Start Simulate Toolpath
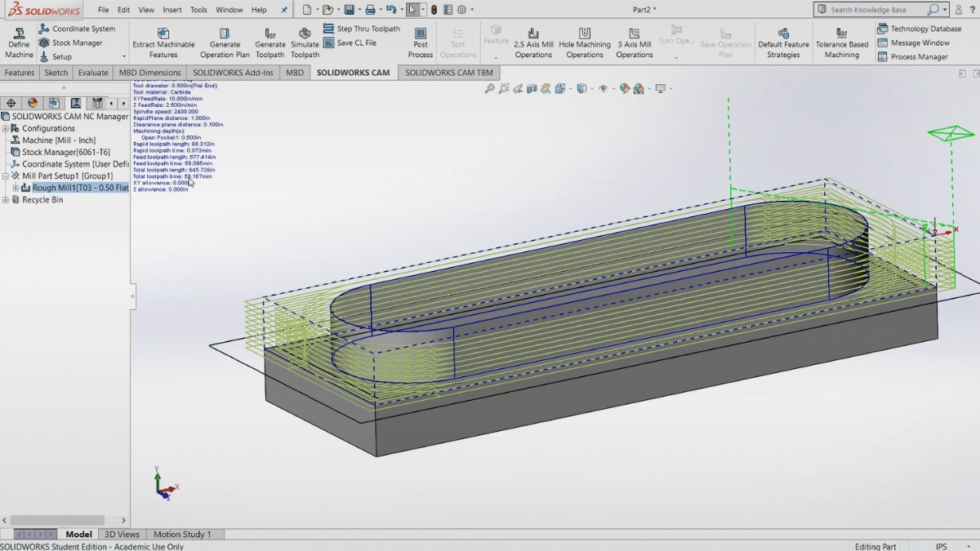The image size is (980, 551). [x=305, y=42]
